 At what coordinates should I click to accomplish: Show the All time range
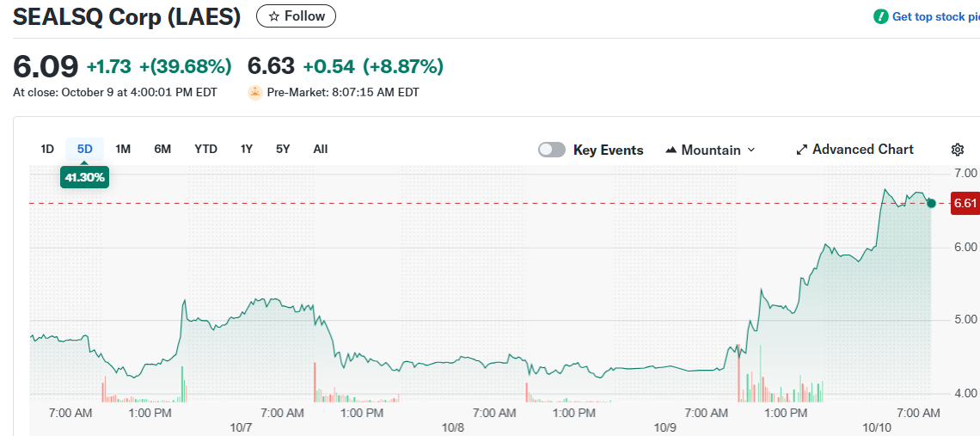point(321,149)
